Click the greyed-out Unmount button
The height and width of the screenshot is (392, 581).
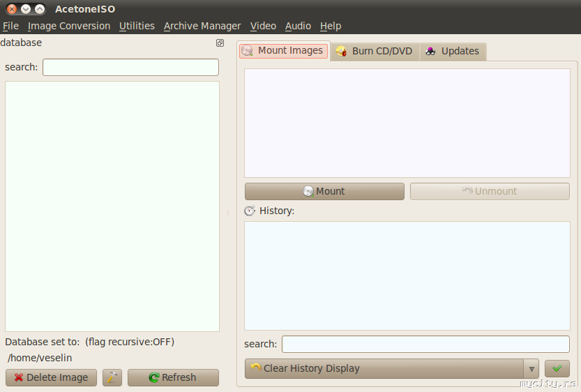tap(490, 191)
